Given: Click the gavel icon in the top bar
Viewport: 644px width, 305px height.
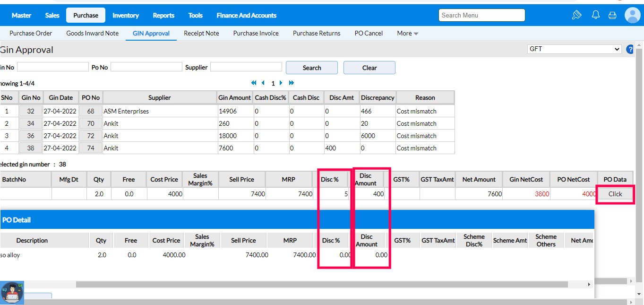Looking at the screenshot, I should [576, 15].
